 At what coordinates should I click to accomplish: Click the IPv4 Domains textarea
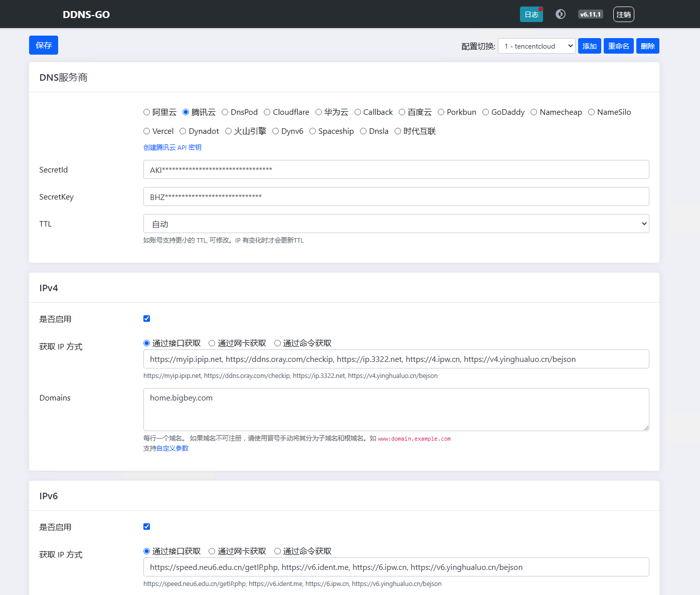(396, 410)
